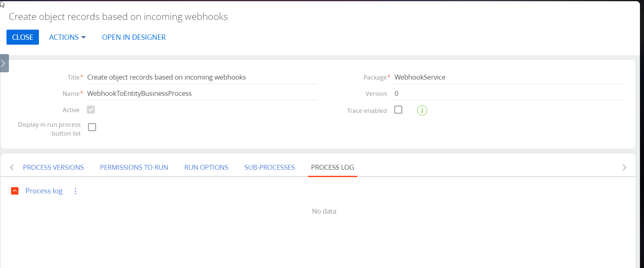Image resolution: width=644 pixels, height=268 pixels.
Task: Click the CLOSE button
Action: click(x=23, y=37)
